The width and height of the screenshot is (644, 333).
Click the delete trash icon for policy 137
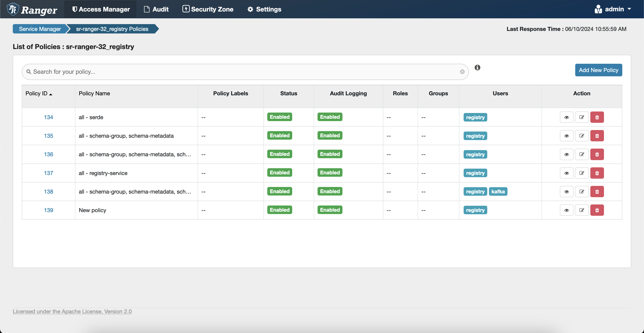597,173
